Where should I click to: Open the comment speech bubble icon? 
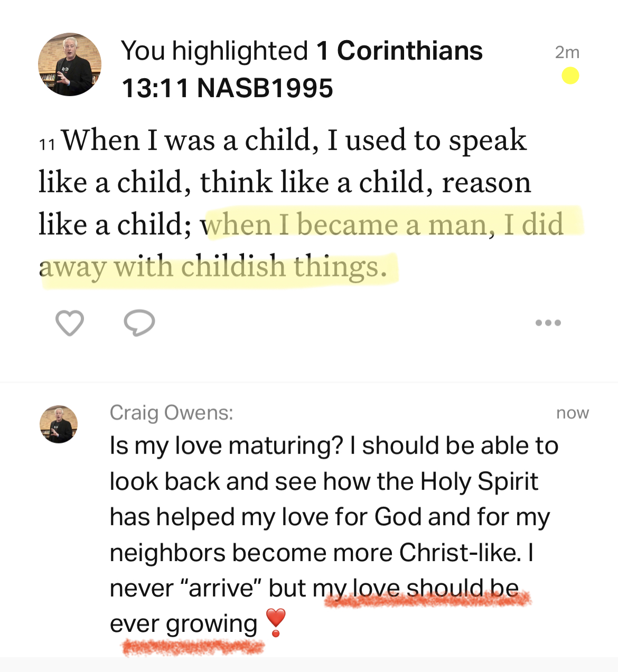click(x=139, y=323)
